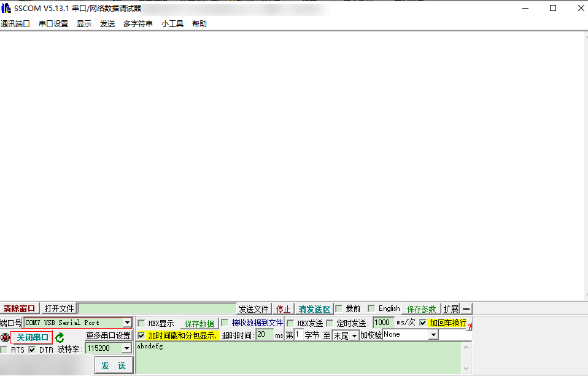
Task: Click the green refresh ports icon
Action: tap(60, 337)
